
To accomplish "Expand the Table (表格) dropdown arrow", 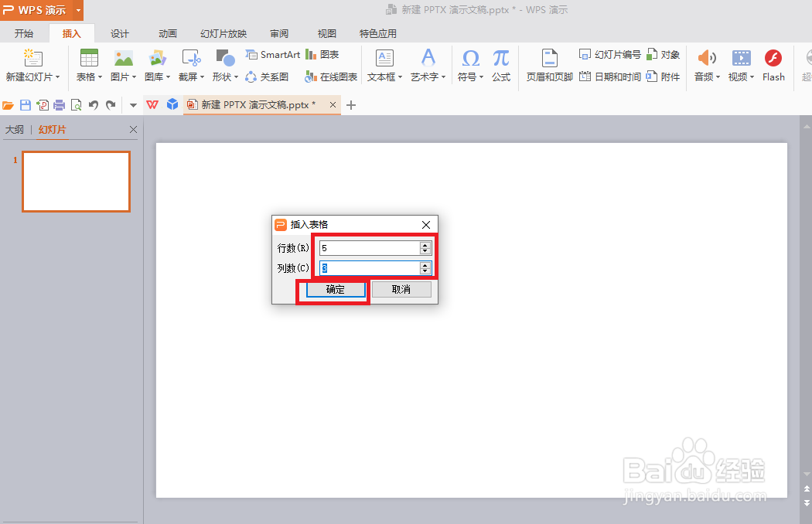I will [100, 77].
